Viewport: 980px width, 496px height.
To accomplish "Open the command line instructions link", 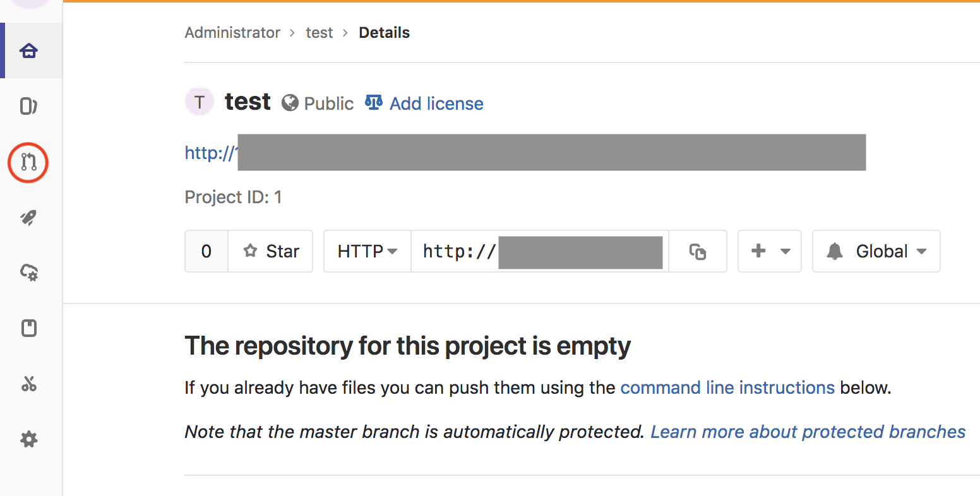I will point(727,387).
